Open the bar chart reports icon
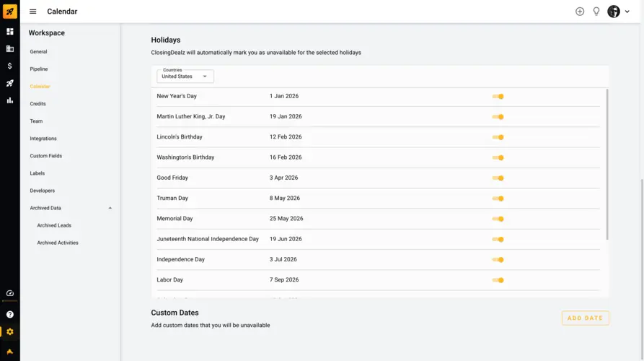Image resolution: width=644 pixels, height=361 pixels. [10, 100]
